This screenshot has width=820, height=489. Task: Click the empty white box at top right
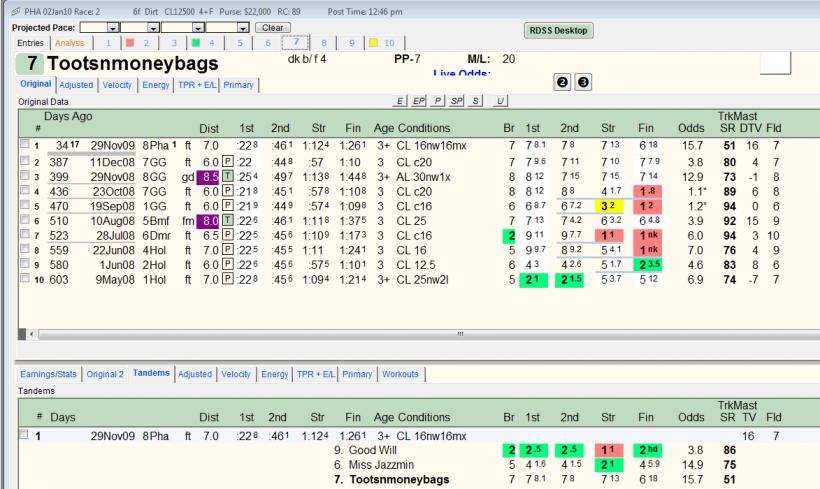(775, 63)
